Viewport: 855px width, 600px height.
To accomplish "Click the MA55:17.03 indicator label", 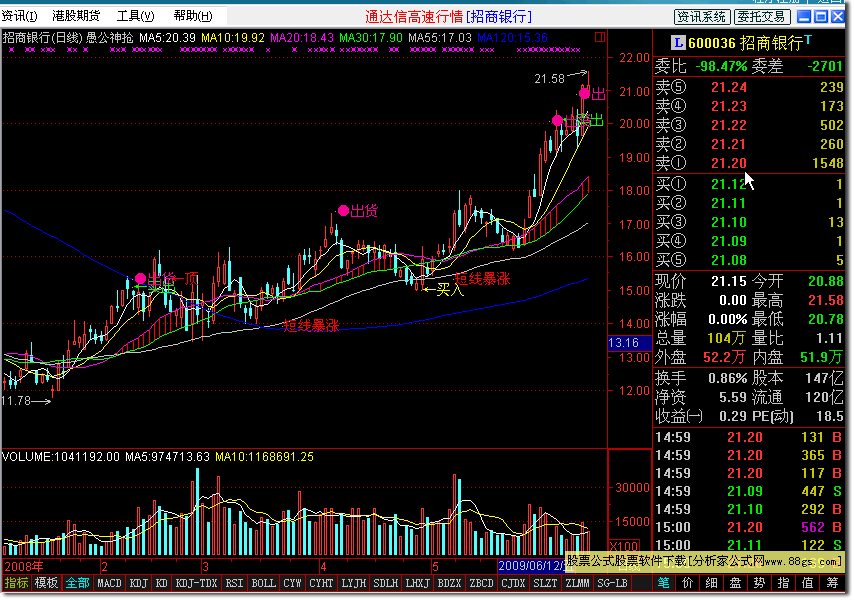I will coord(440,38).
